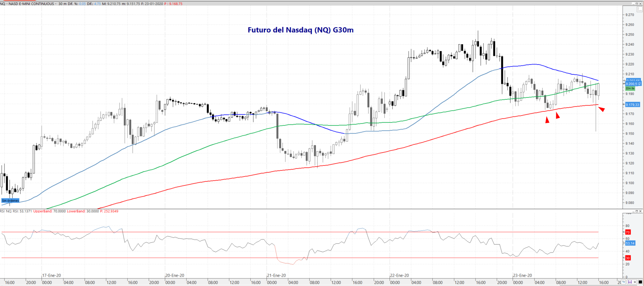644x286 pixels.
Task: Click the green '22m 8s' bar countdown label
Action: (630, 88)
